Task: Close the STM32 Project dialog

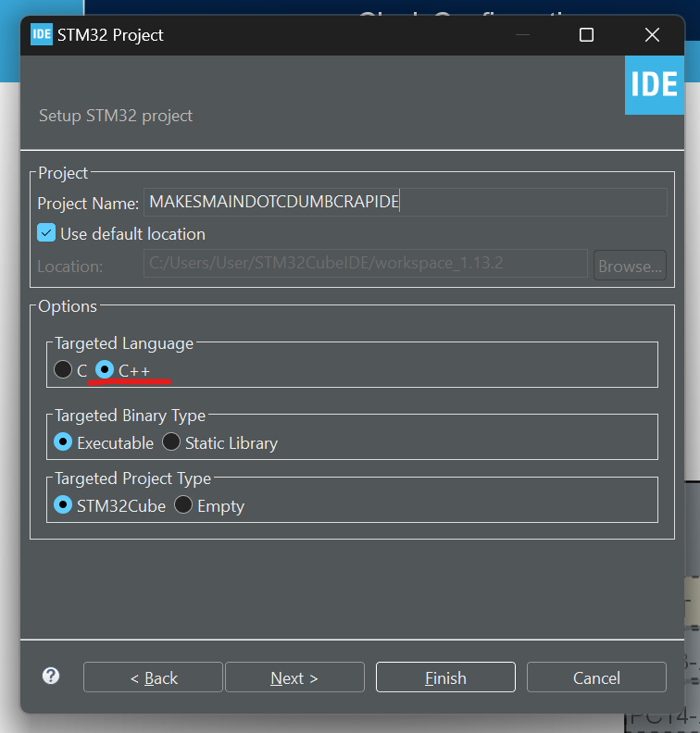Action: [x=652, y=35]
